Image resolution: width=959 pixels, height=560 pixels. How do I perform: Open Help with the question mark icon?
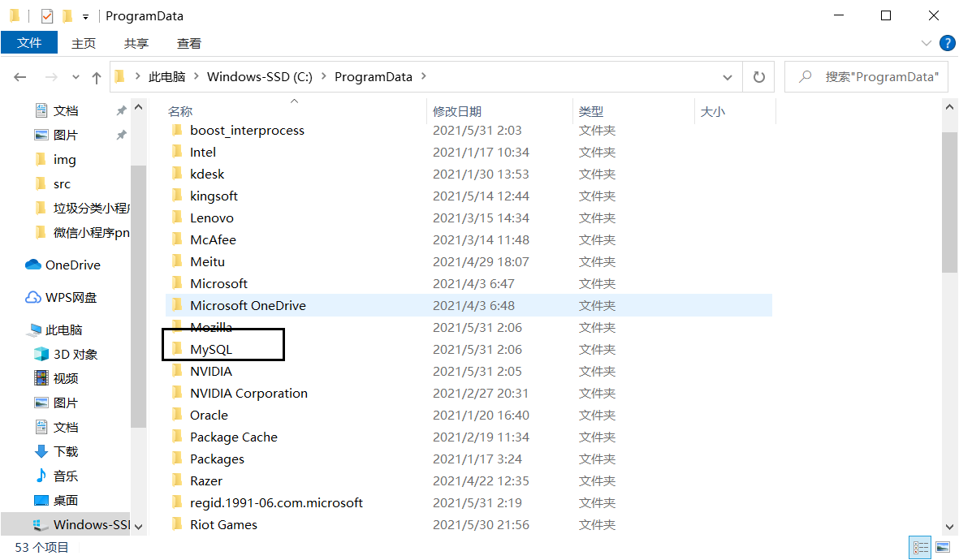(x=947, y=43)
